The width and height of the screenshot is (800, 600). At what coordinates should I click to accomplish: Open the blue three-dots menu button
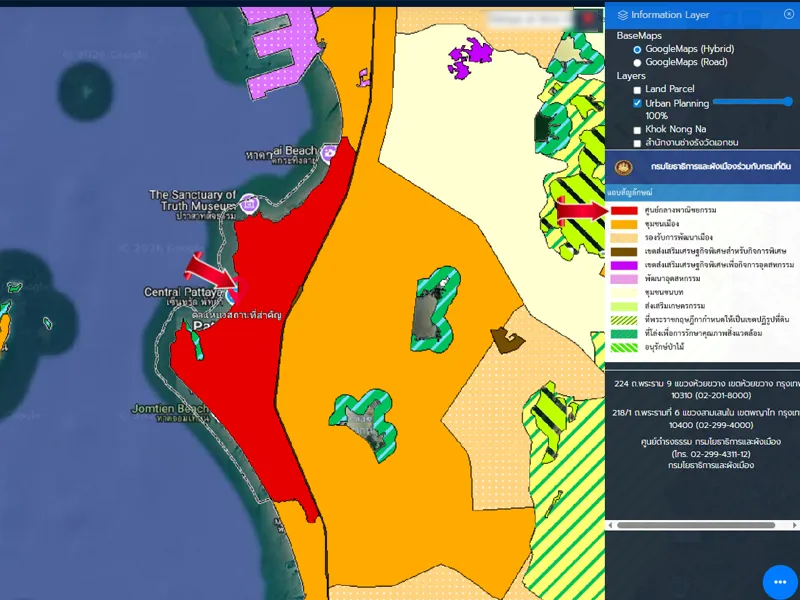780,582
